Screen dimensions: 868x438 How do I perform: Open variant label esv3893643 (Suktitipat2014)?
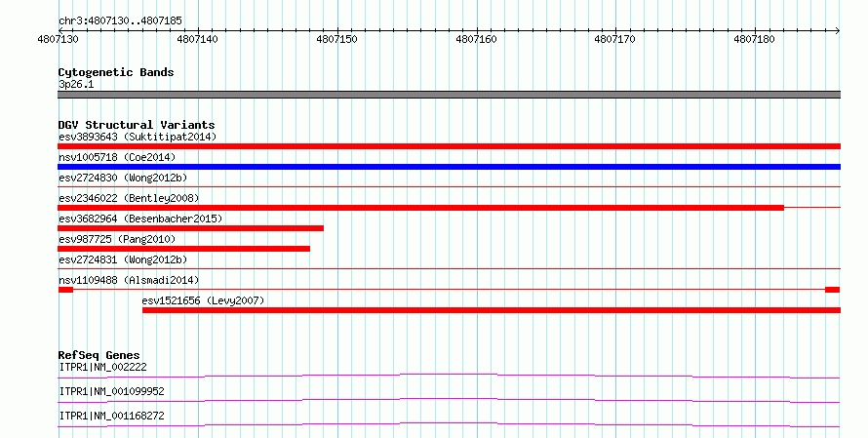pos(138,137)
